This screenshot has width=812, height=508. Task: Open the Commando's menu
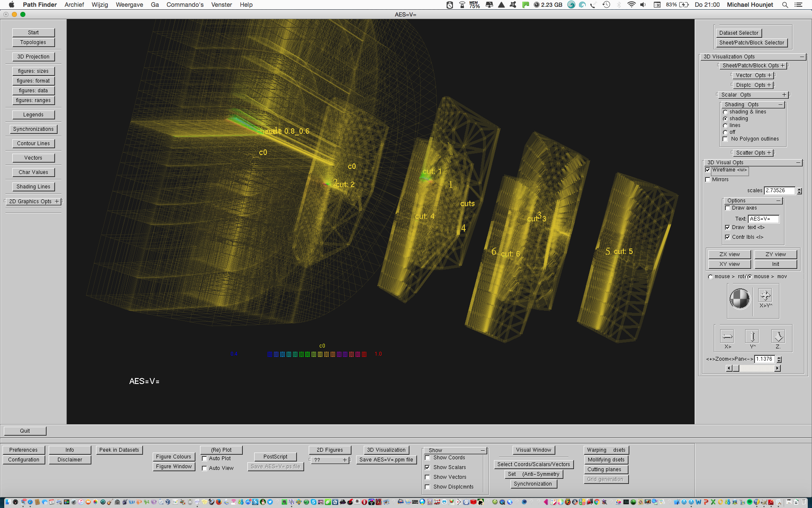(x=185, y=5)
